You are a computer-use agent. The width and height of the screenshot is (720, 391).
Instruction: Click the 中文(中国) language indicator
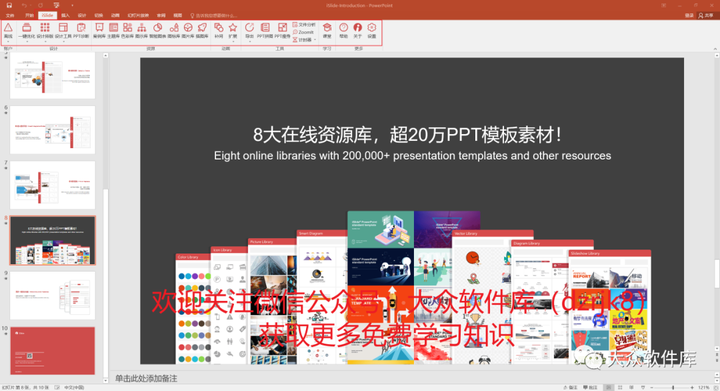point(73,388)
